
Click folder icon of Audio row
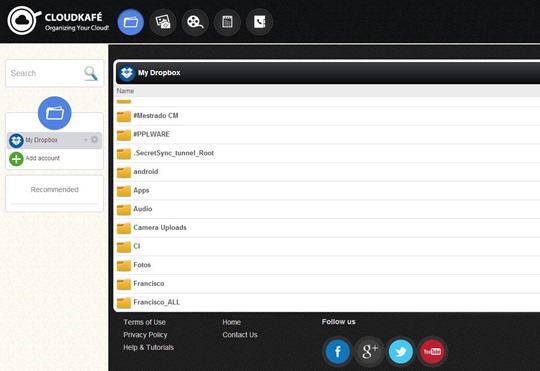[x=124, y=209]
